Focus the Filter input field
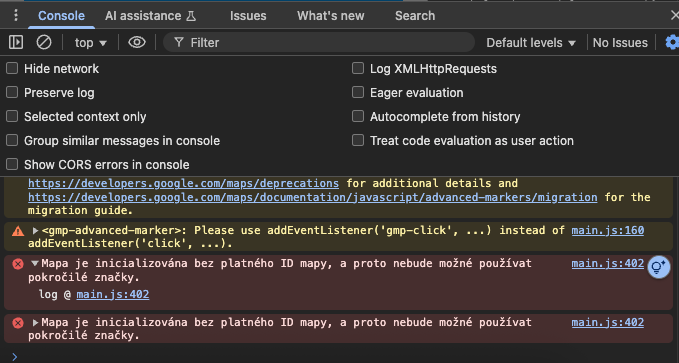 click(x=319, y=42)
